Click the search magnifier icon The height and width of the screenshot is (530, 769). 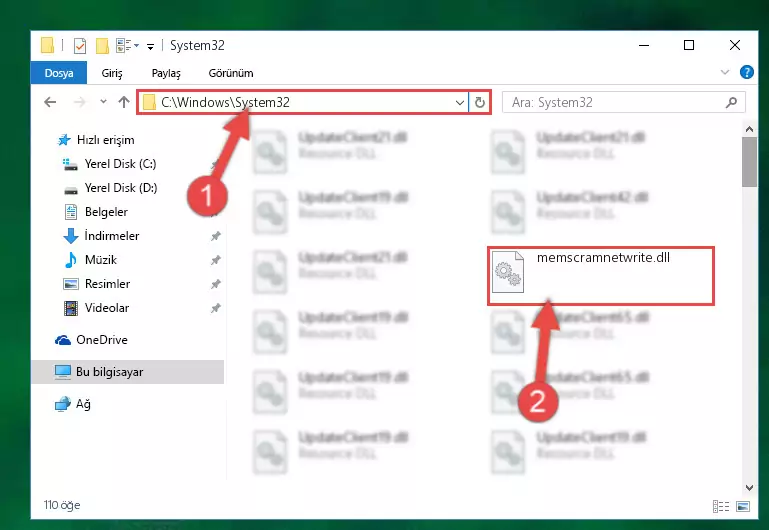(x=731, y=102)
